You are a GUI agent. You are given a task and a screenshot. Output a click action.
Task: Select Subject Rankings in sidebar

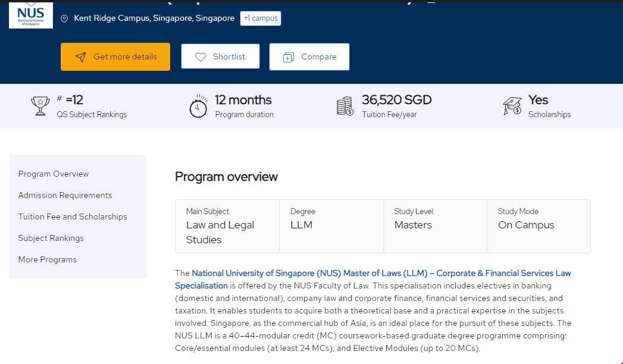(x=51, y=239)
